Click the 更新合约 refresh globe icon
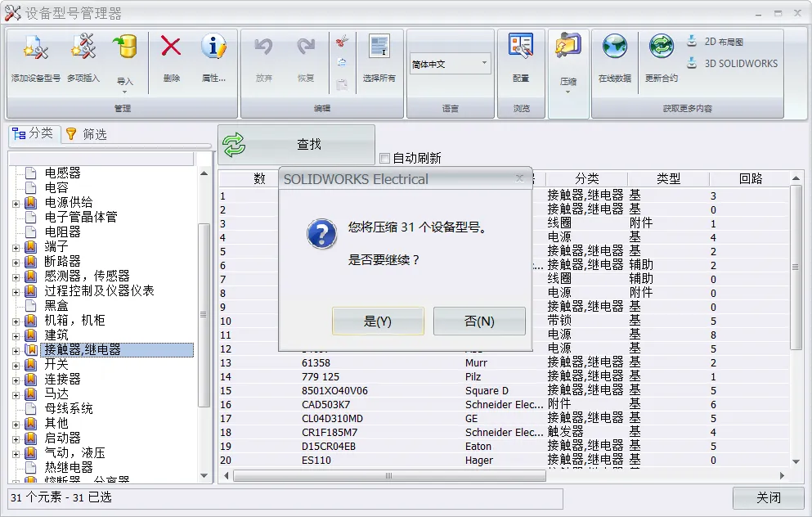 point(662,47)
